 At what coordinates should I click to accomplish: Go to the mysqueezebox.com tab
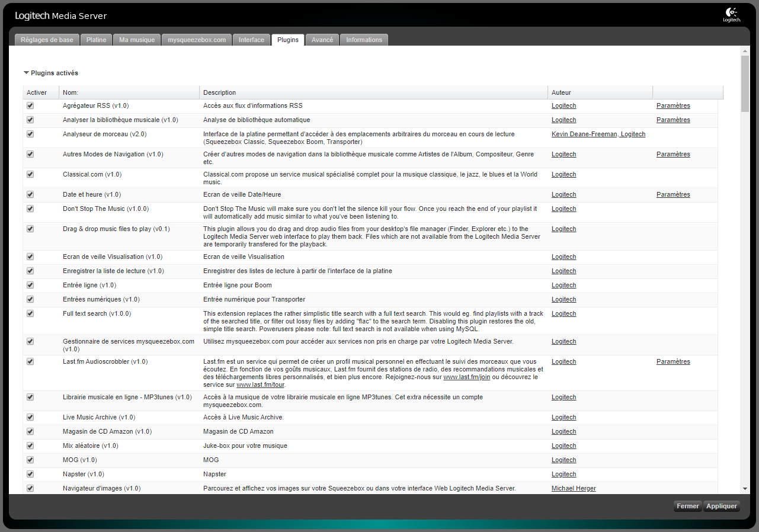[x=197, y=40]
